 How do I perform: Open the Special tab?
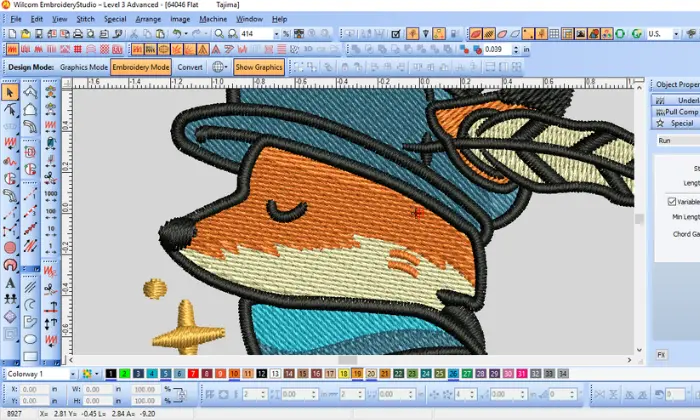click(676, 123)
